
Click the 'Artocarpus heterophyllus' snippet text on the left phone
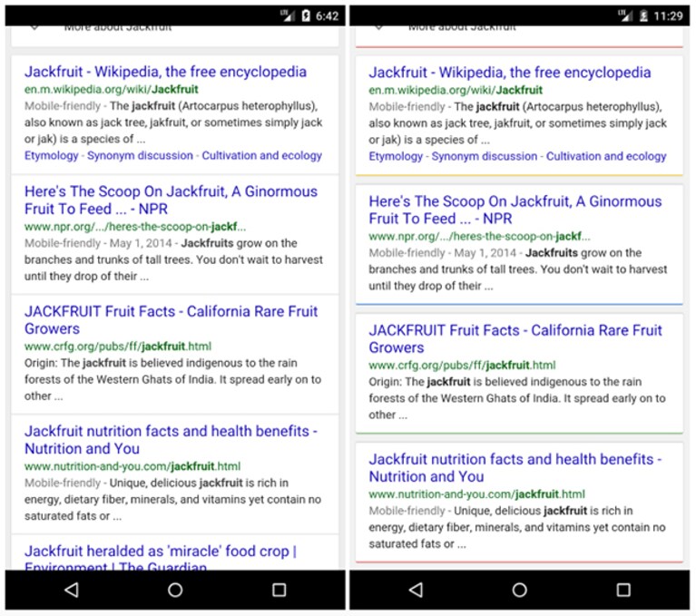pos(248,106)
